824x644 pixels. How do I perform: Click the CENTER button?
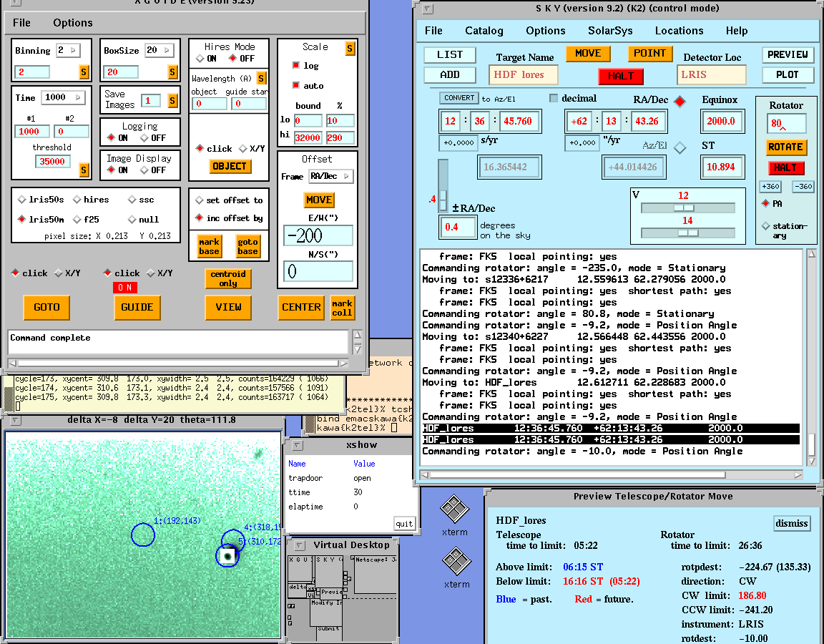(301, 307)
